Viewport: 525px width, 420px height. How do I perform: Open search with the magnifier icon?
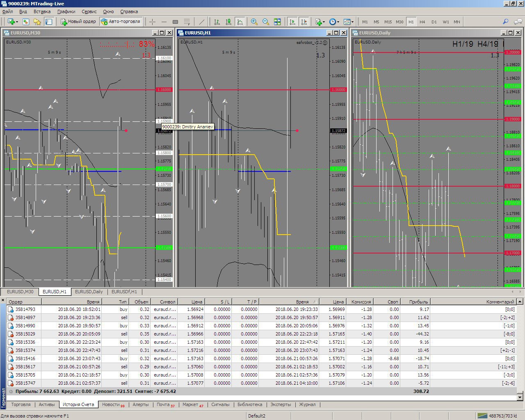click(505, 22)
